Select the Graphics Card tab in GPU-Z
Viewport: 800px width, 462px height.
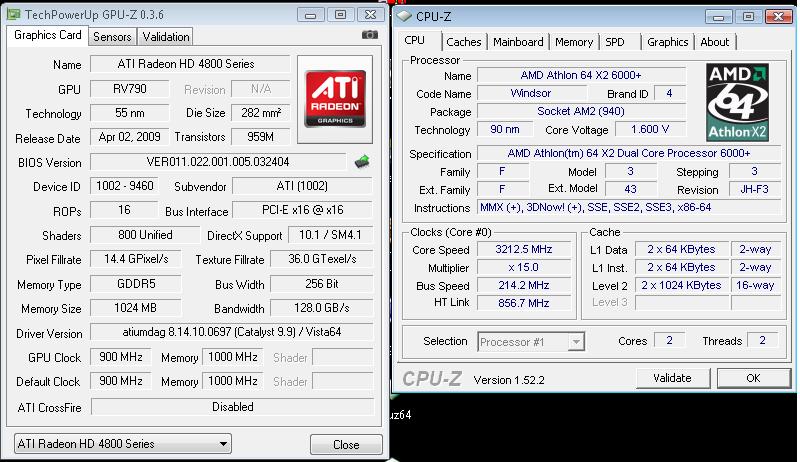click(x=47, y=35)
